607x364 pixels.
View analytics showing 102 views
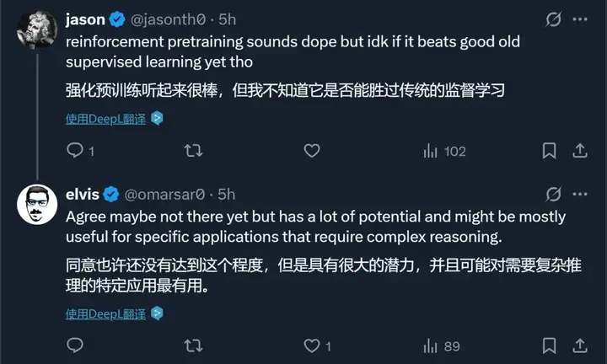(x=444, y=151)
